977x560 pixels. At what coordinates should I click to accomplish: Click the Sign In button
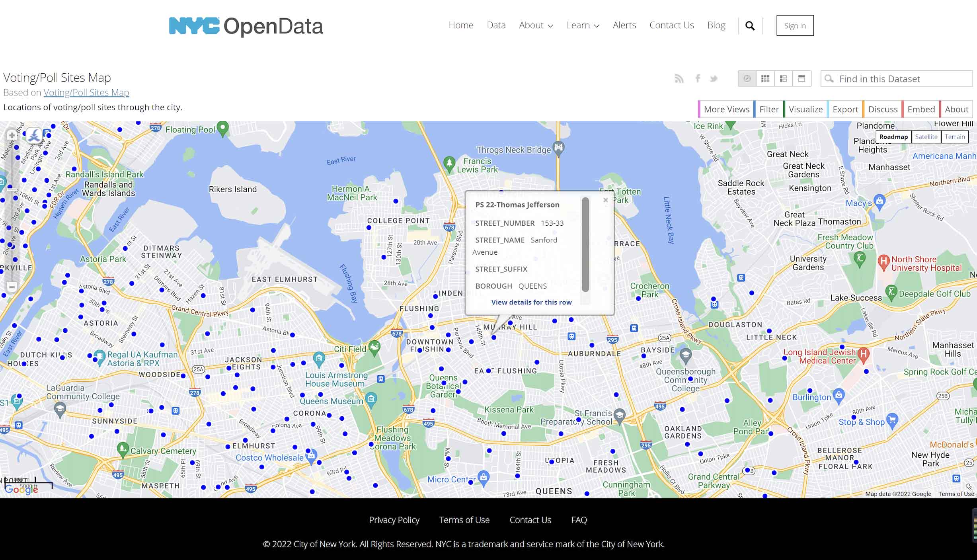click(x=795, y=25)
